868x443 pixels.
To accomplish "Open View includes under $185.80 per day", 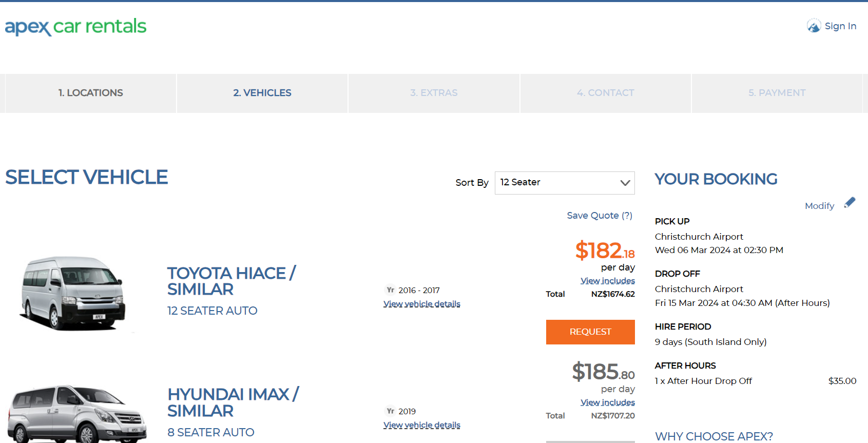I will pos(608,402).
